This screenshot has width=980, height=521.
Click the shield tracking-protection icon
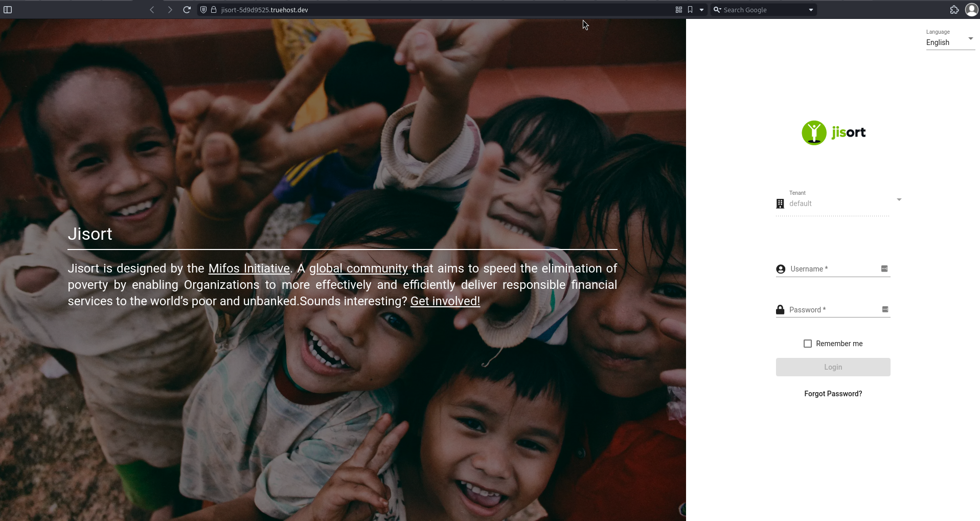coord(203,9)
